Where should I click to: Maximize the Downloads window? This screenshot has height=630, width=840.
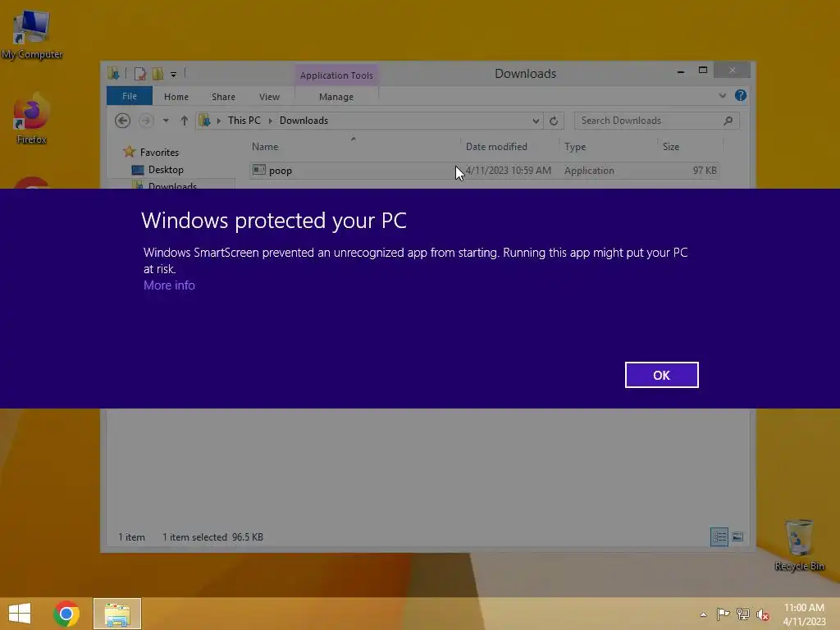(x=703, y=71)
